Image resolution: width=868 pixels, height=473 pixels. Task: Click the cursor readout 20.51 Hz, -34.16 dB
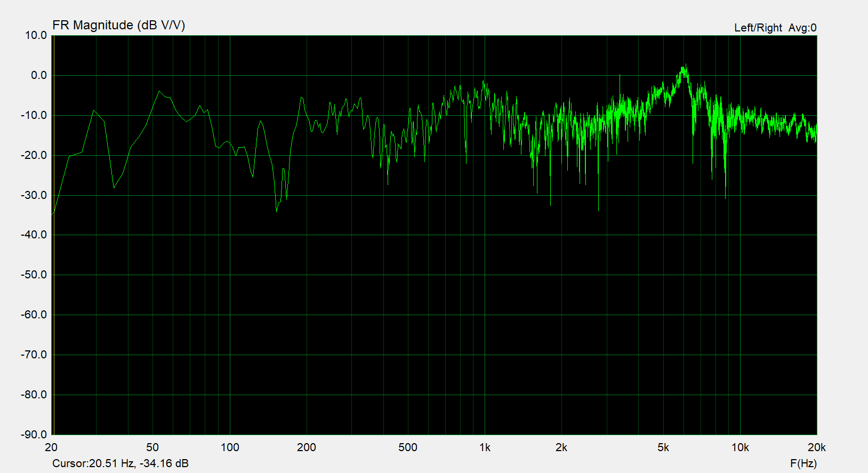click(x=120, y=463)
